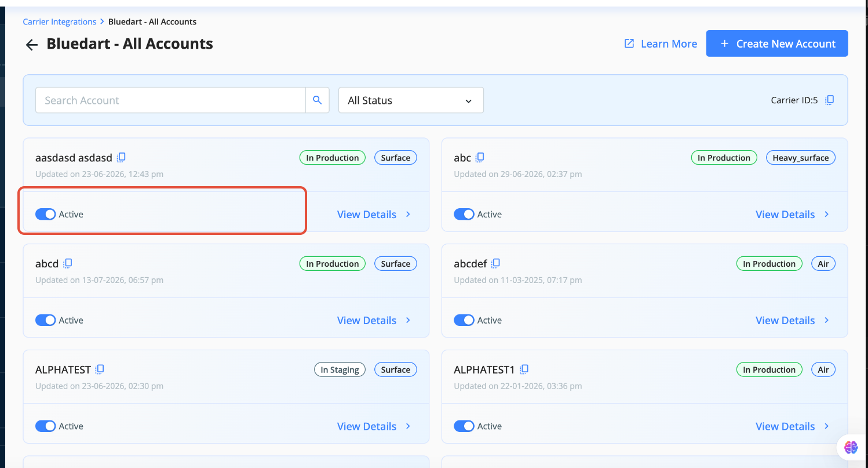
Task: Click the Surface tag on ALPHATEST
Action: (396, 369)
